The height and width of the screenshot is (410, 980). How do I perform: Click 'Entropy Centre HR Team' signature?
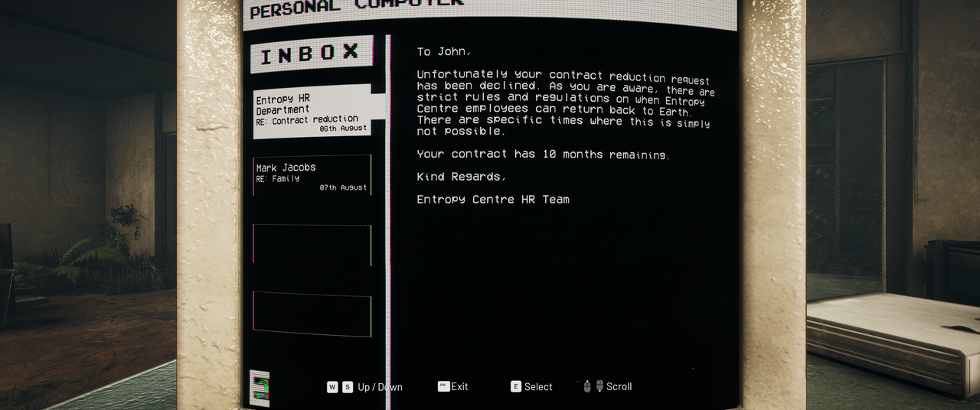(x=493, y=200)
